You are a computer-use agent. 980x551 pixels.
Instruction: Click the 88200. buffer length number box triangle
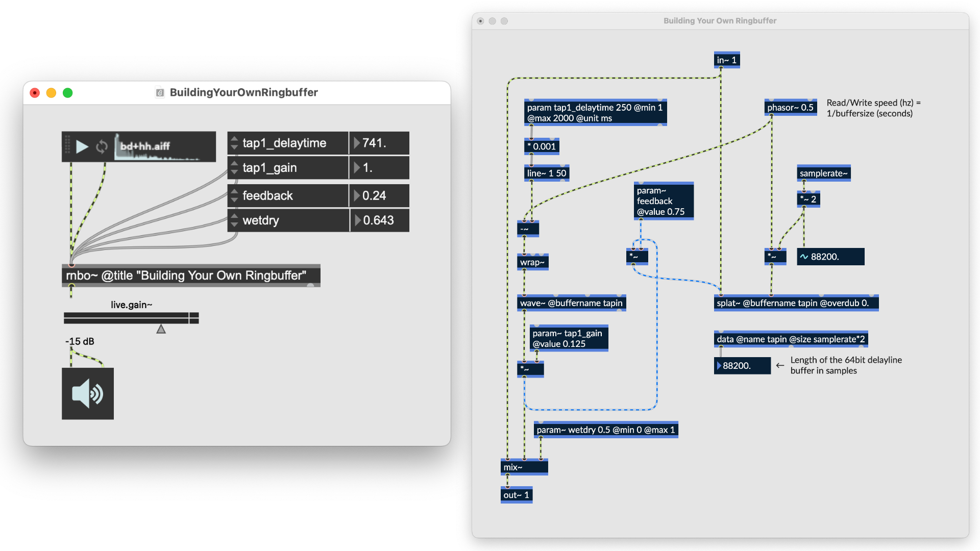[719, 366]
